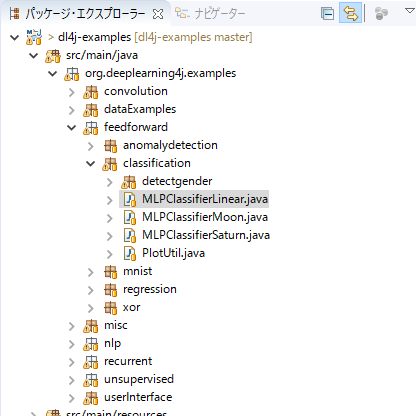Screen dimensions: 416x416
Task: Click the convolution package icon
Action: coord(91,92)
